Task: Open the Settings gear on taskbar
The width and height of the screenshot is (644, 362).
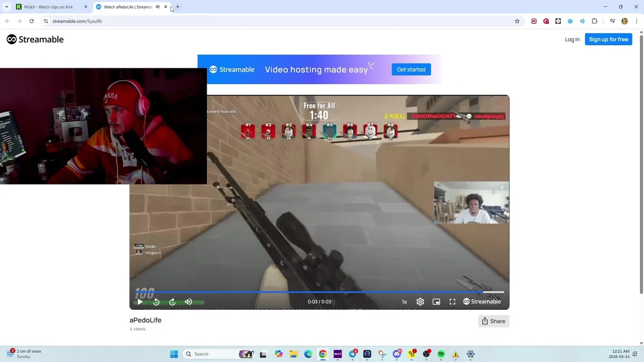Action: coord(470,354)
